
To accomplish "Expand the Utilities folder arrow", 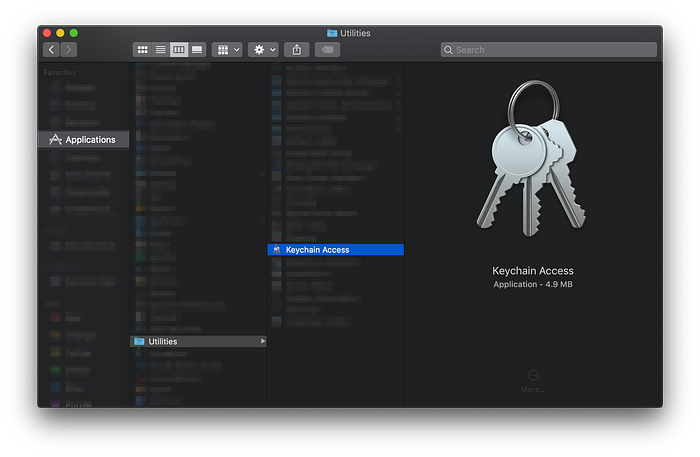I will pyautogui.click(x=262, y=341).
